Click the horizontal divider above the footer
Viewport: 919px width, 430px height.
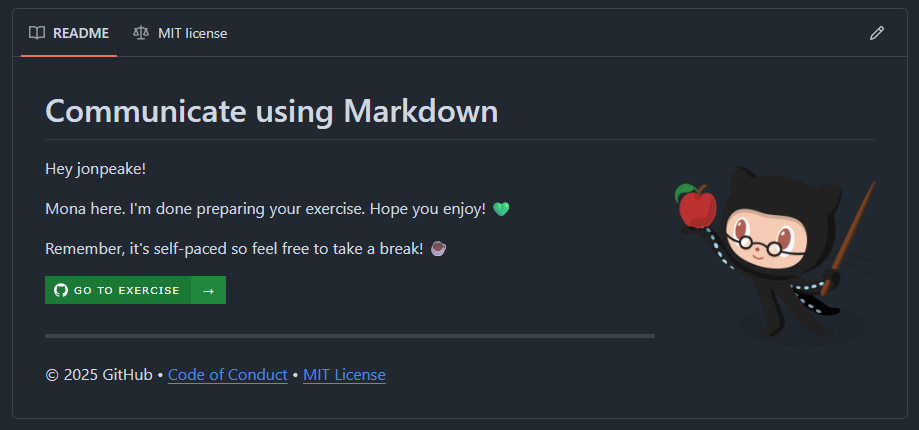pyautogui.click(x=350, y=336)
